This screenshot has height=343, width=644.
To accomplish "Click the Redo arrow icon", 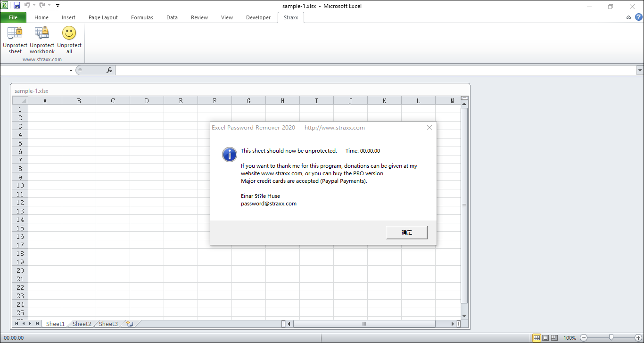I will point(42,6).
